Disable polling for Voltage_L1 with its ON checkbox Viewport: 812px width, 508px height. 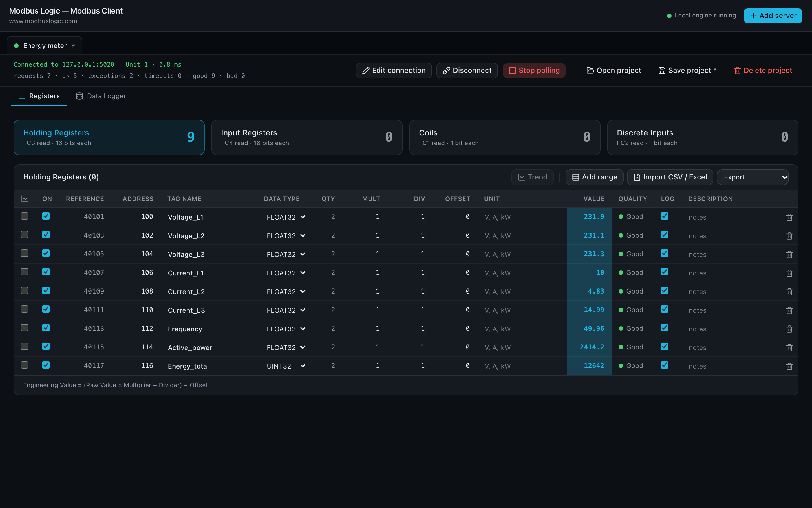tap(46, 216)
